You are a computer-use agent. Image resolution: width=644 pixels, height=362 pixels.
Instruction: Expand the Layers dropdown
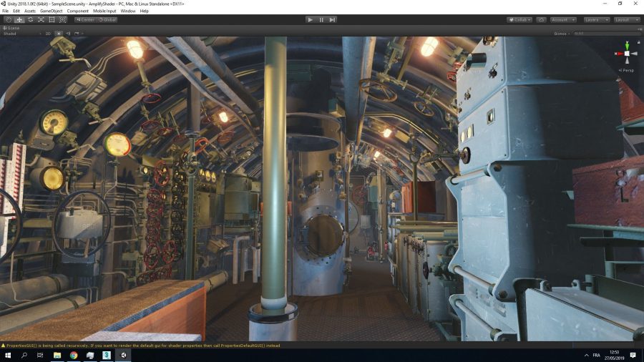596,19
